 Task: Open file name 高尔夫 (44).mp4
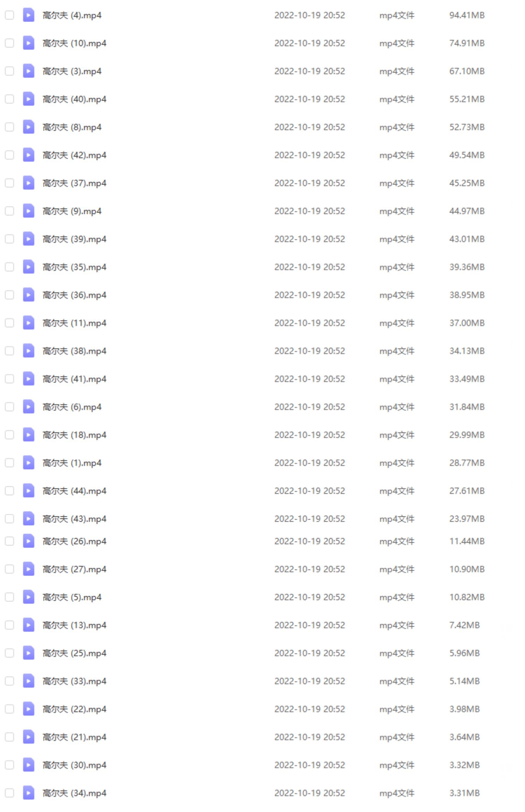pyautogui.click(x=75, y=491)
